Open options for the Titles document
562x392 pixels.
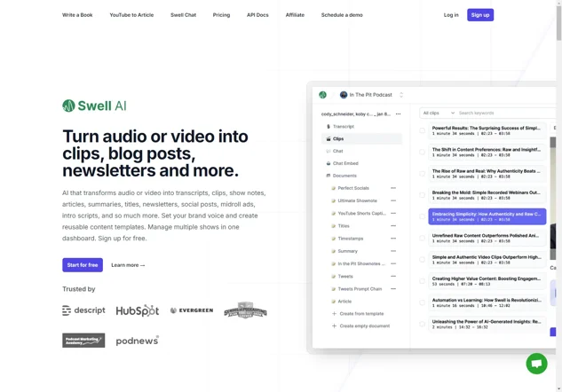tap(393, 226)
